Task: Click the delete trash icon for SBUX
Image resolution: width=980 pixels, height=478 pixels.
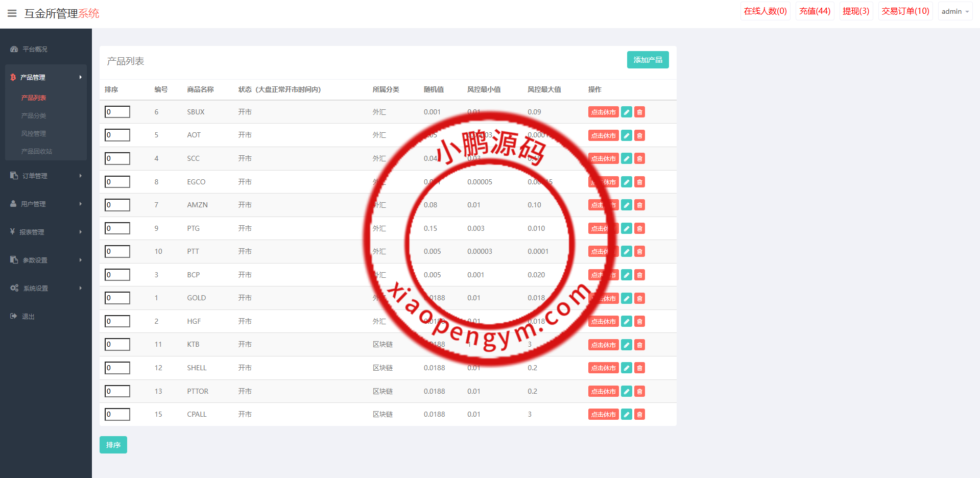Action: click(639, 112)
